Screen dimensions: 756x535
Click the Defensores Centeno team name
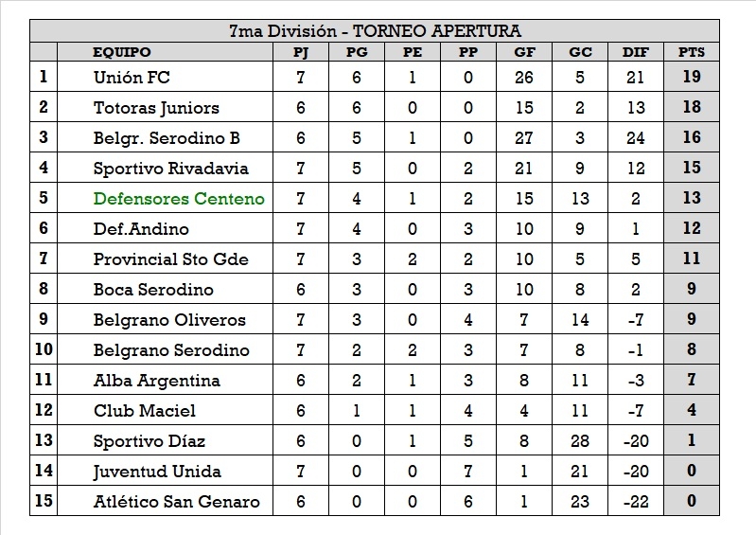[x=179, y=199]
